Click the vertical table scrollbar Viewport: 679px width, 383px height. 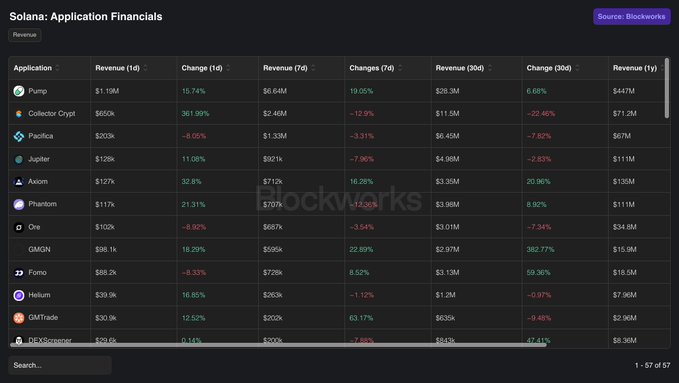click(x=667, y=88)
